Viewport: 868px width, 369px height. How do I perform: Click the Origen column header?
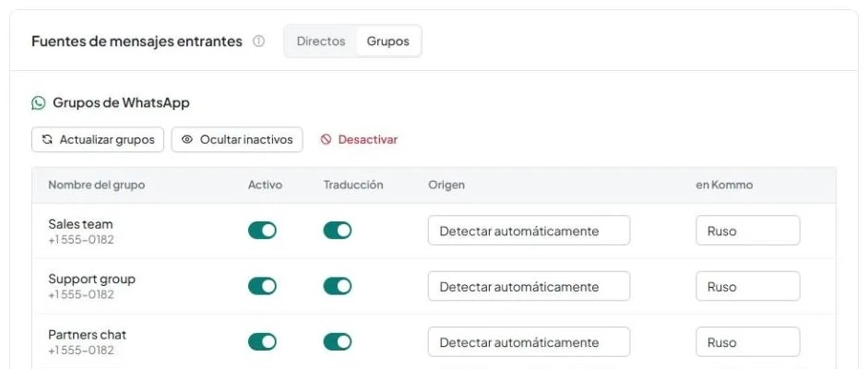pos(446,184)
